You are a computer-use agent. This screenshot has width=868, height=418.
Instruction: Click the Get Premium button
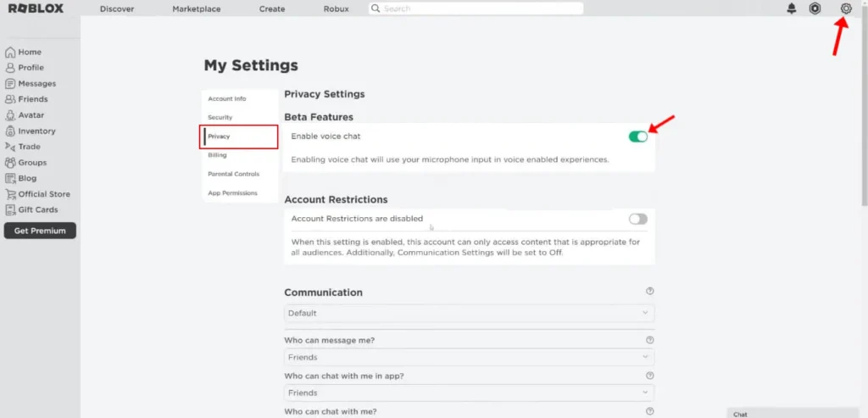[x=40, y=231]
